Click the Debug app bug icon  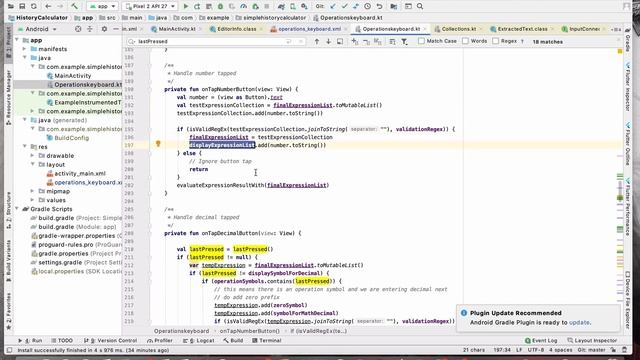(220, 6)
